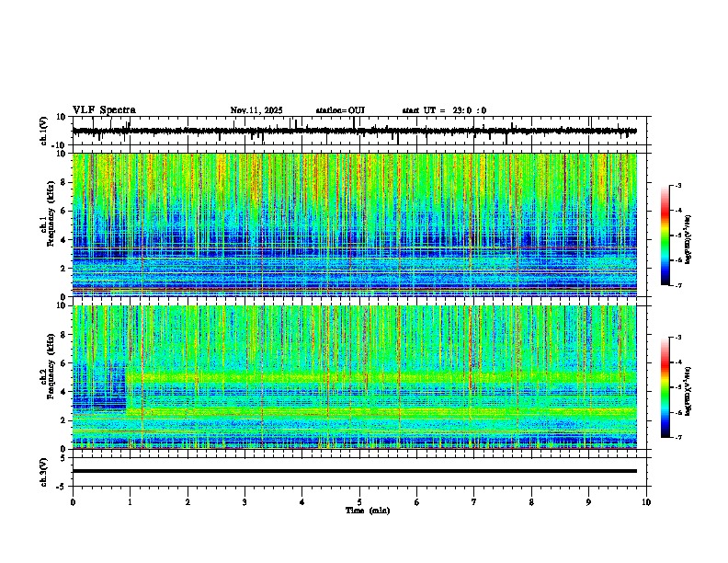Click the green 5 kHz band in ch.2 spectrogram

click(x=381, y=376)
